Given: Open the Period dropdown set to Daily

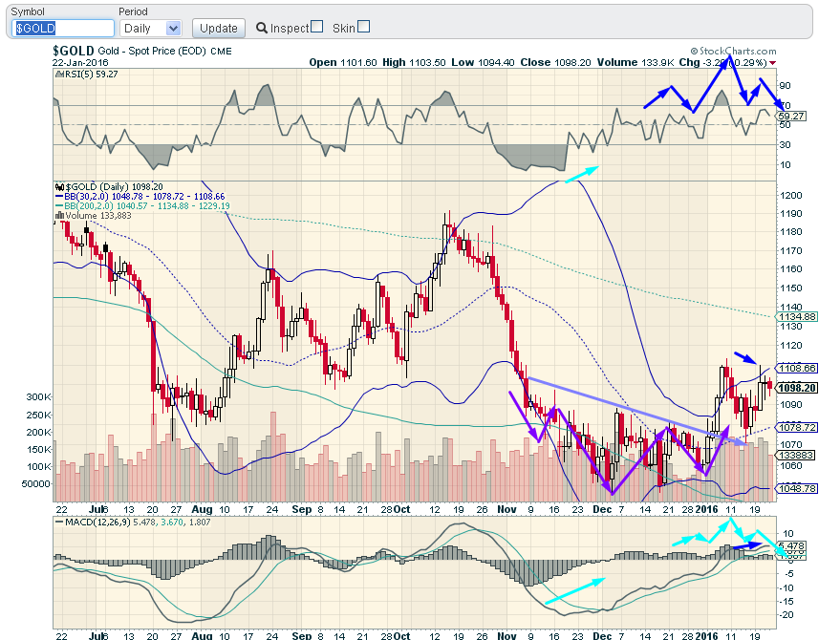Looking at the screenshot, I should (x=151, y=29).
